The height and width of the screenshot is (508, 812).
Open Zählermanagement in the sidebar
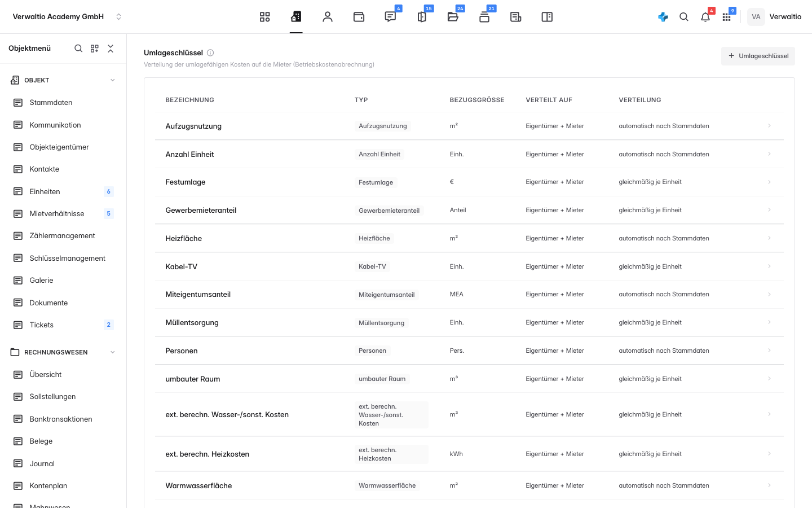63,236
